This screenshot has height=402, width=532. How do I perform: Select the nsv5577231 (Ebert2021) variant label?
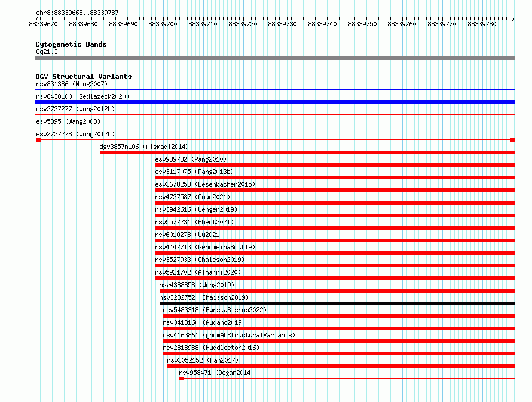pyautogui.click(x=194, y=222)
